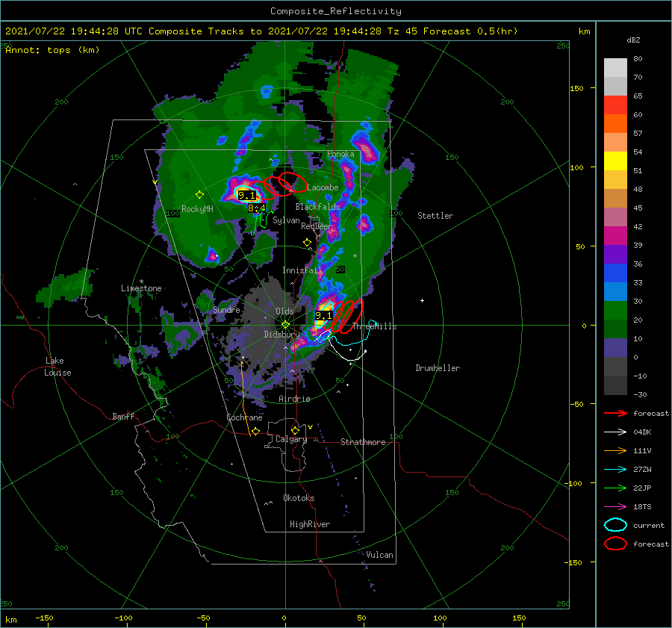Click the RockyMH label
Viewport: 672px width, 628px height.
[x=197, y=209]
